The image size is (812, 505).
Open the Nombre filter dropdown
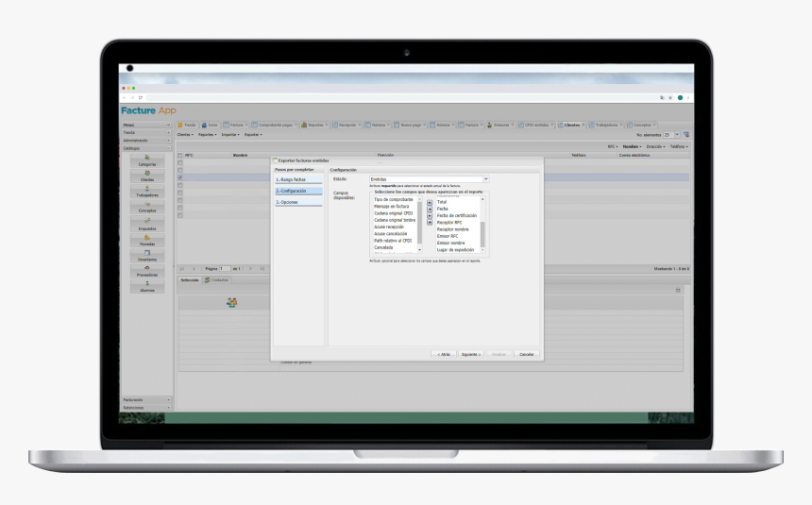[x=632, y=146]
